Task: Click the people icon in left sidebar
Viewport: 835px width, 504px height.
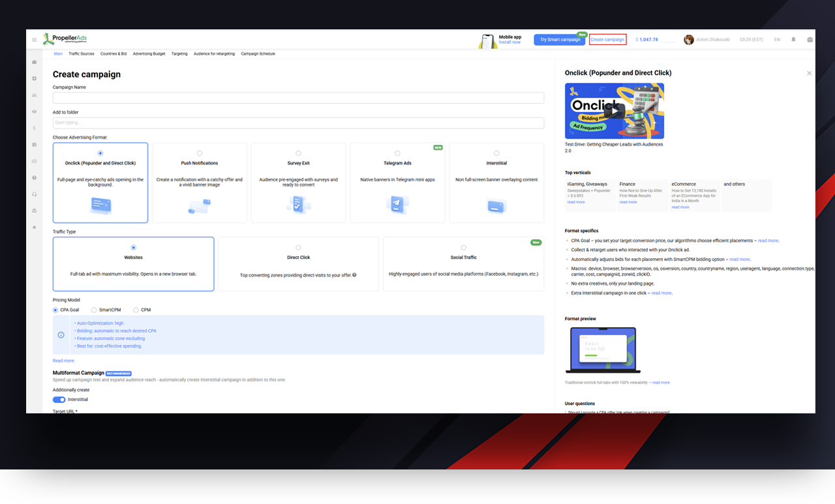Action: coord(35,95)
